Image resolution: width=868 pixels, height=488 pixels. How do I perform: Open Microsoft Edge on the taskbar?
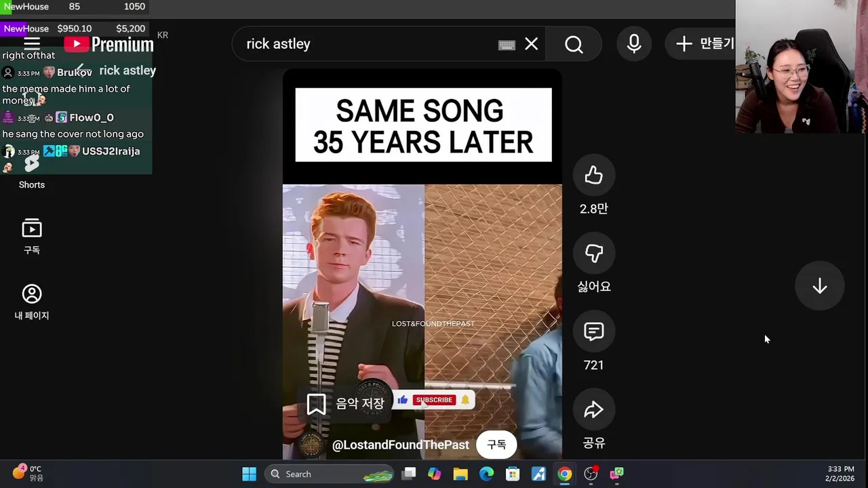[x=486, y=474]
